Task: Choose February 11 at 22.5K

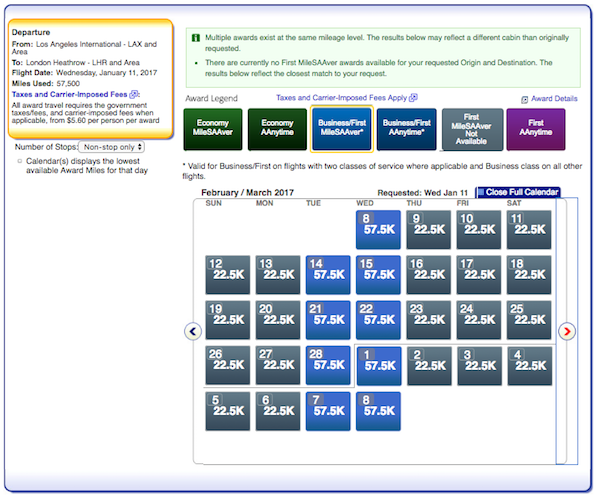Action: pos(529,230)
